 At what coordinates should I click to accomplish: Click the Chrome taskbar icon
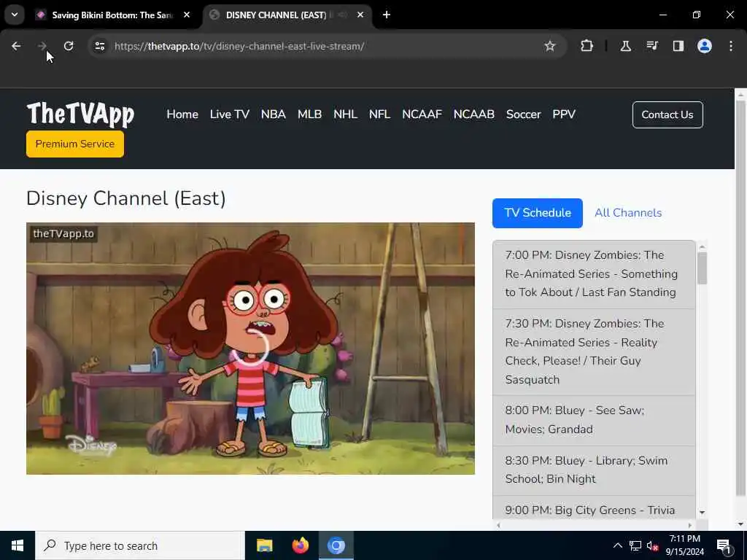pyautogui.click(x=336, y=545)
